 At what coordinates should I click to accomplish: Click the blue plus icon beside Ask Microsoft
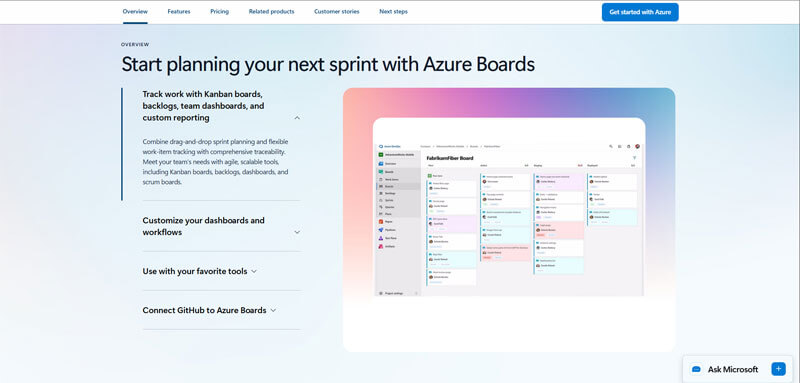(x=778, y=369)
